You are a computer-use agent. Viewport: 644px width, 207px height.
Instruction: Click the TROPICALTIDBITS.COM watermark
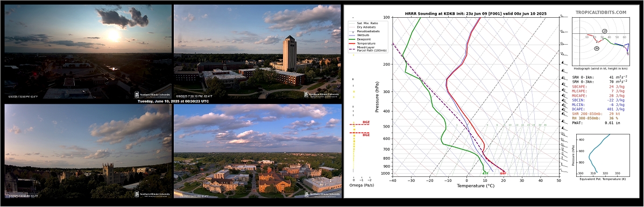601,13
